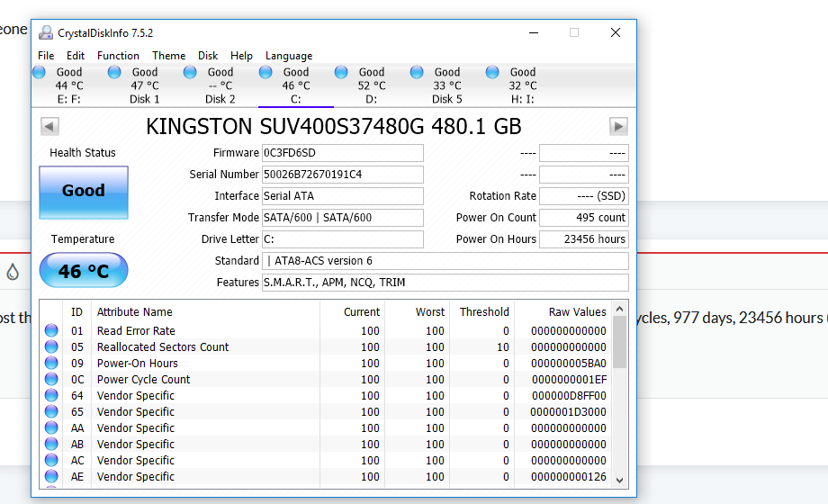Select raw value 000000005BA0
This screenshot has height=504, width=828.
coord(569,364)
